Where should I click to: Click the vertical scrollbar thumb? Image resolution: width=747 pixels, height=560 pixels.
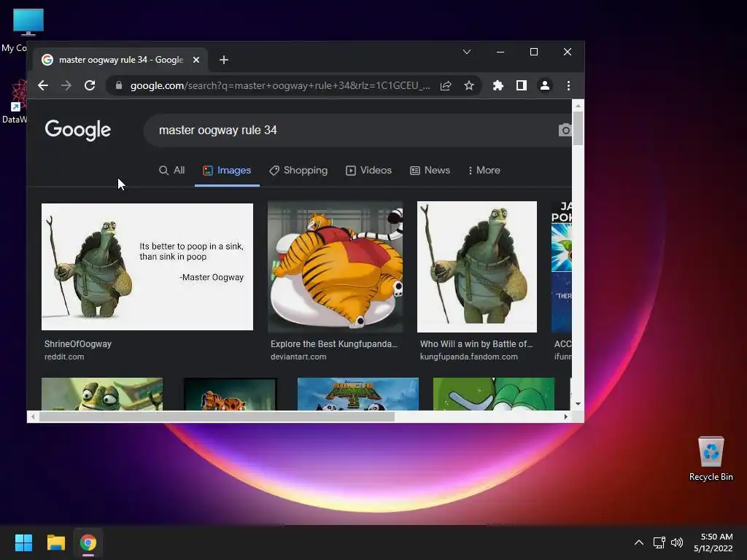[578, 128]
